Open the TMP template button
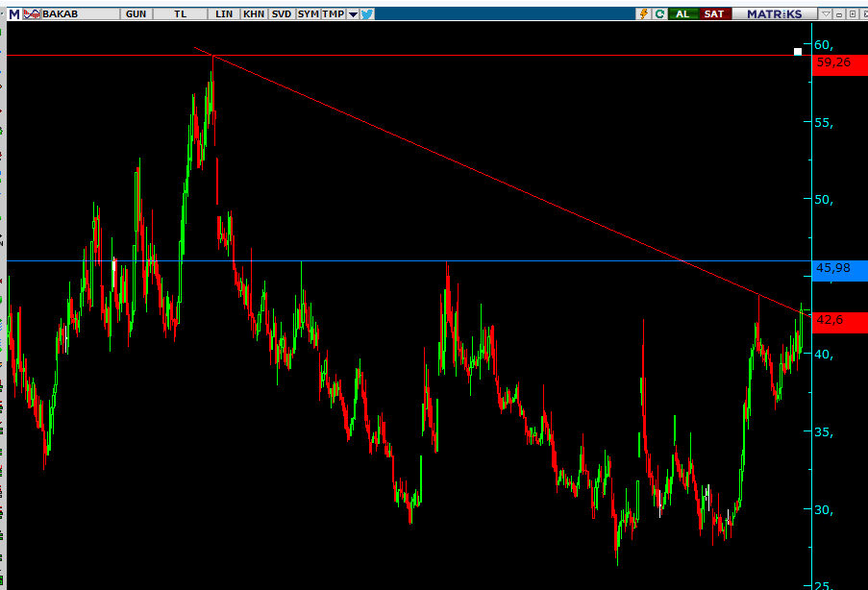Viewport: 868px width, 590px height. [334, 13]
